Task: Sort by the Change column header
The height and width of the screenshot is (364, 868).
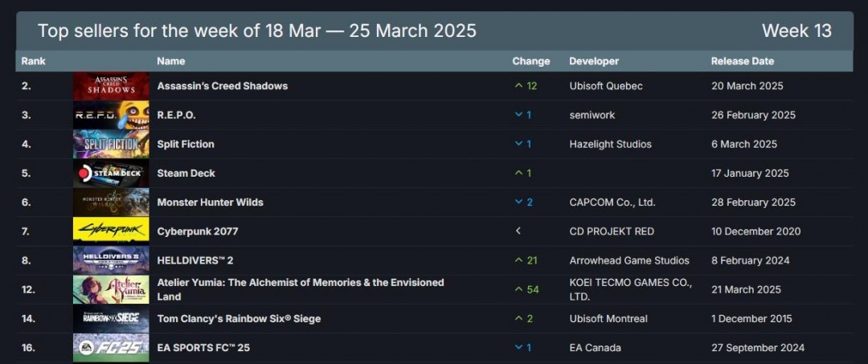Action: [x=531, y=61]
